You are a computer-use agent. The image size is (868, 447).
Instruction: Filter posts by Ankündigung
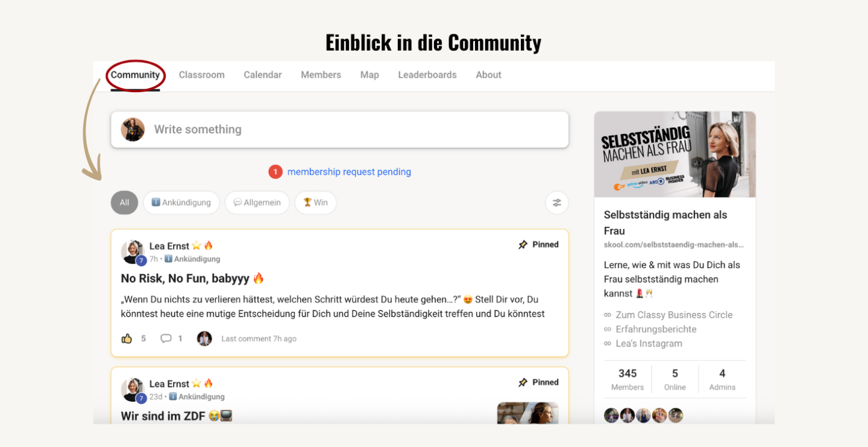tap(181, 202)
